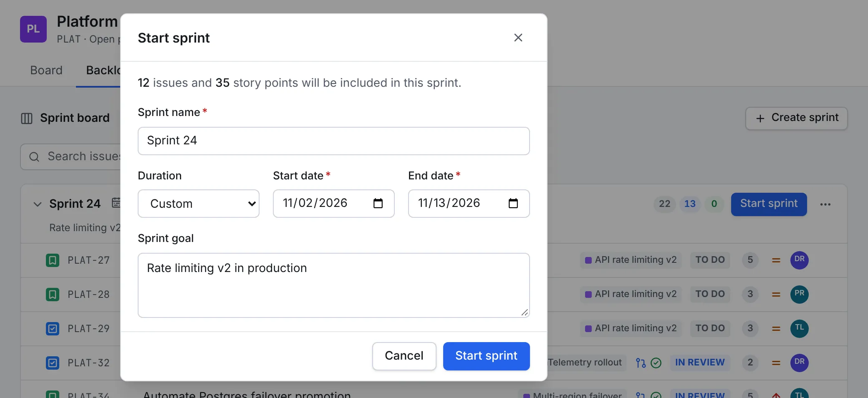Click the green 0 done points badge

(714, 204)
